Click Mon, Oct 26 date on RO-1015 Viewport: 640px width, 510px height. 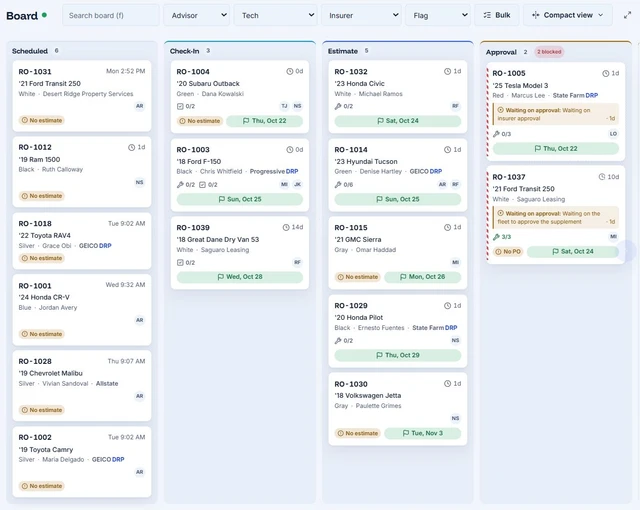422,277
